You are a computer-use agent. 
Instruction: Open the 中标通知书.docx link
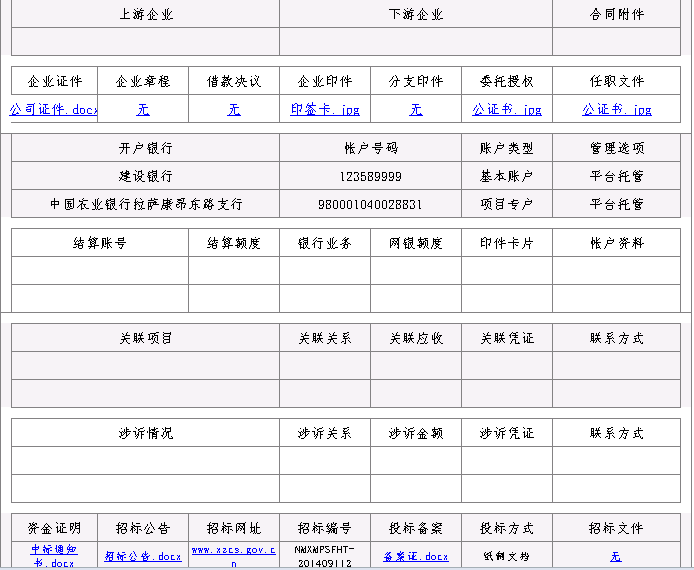coord(56,556)
